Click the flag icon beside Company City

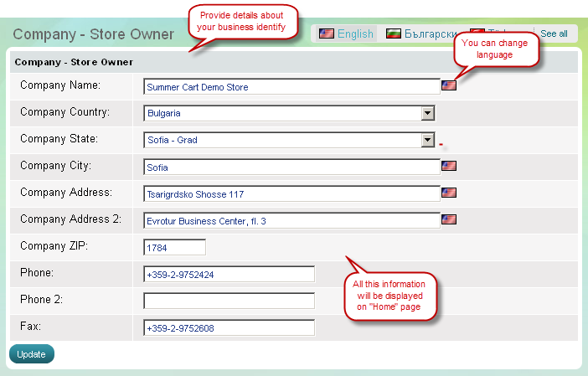(449, 167)
